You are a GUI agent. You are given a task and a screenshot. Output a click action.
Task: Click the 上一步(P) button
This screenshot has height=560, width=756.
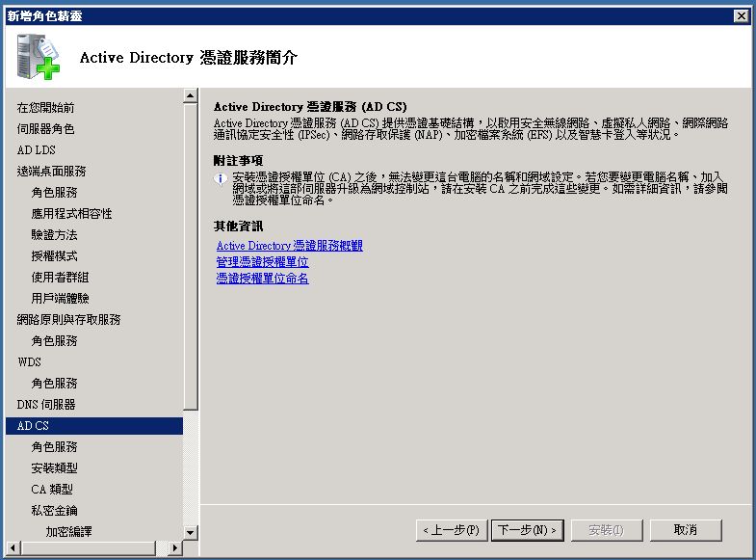click(x=452, y=530)
